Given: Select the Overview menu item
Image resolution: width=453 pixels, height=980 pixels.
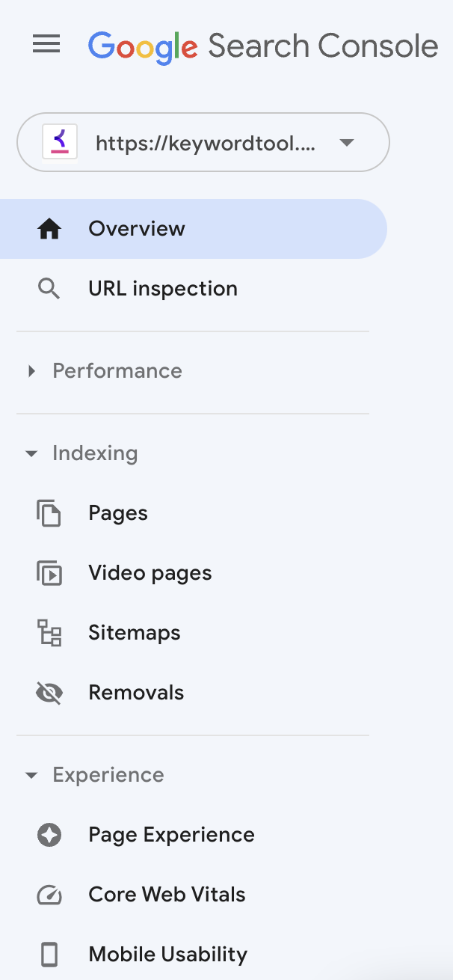Looking at the screenshot, I should point(137,229).
